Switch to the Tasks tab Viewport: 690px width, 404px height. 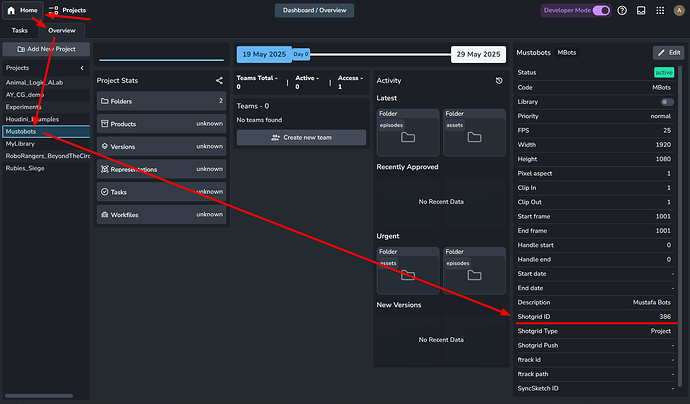point(19,30)
